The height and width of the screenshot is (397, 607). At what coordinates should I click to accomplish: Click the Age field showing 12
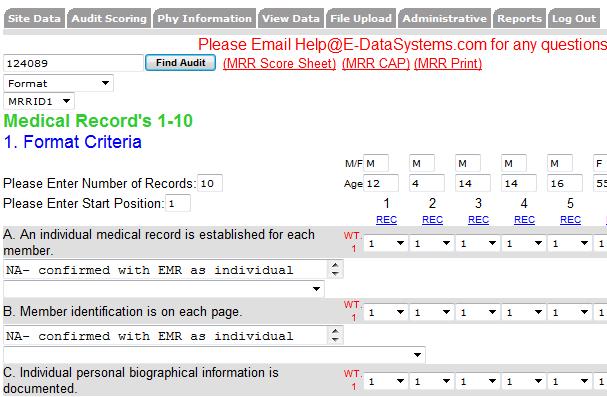381,183
